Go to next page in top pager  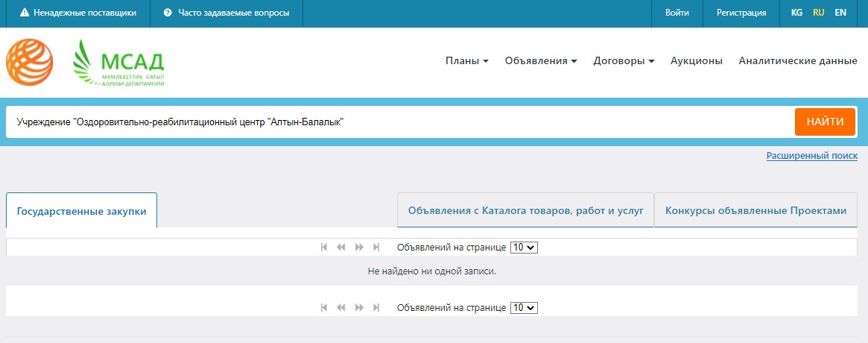pyautogui.click(x=359, y=247)
